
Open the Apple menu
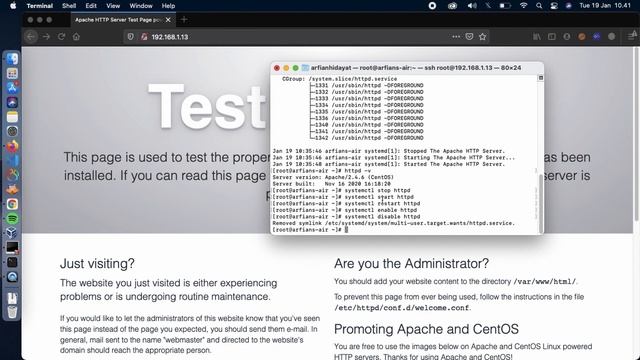[13, 6]
